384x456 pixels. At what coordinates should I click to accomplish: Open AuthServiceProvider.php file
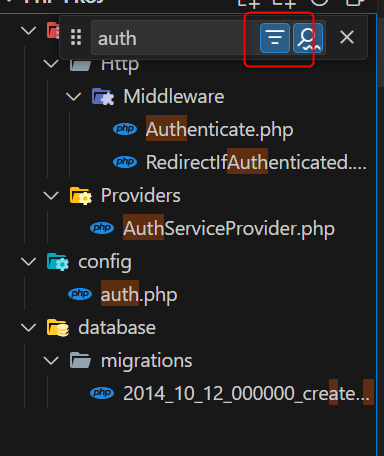tap(229, 229)
